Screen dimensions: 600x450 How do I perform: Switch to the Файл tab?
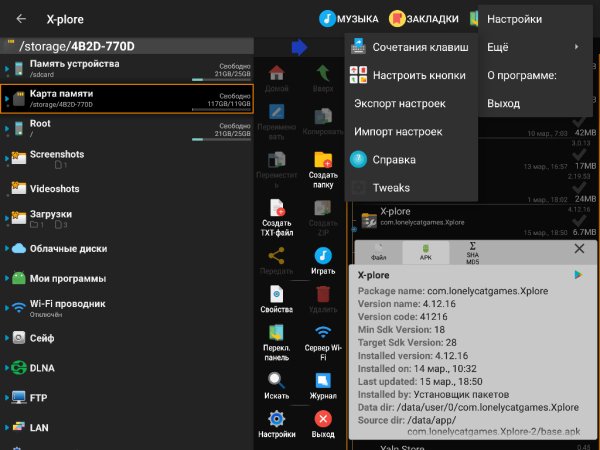[378, 253]
